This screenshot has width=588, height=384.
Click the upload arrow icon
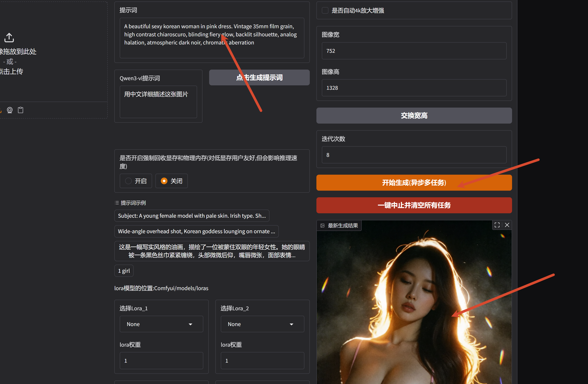pyautogui.click(x=9, y=38)
